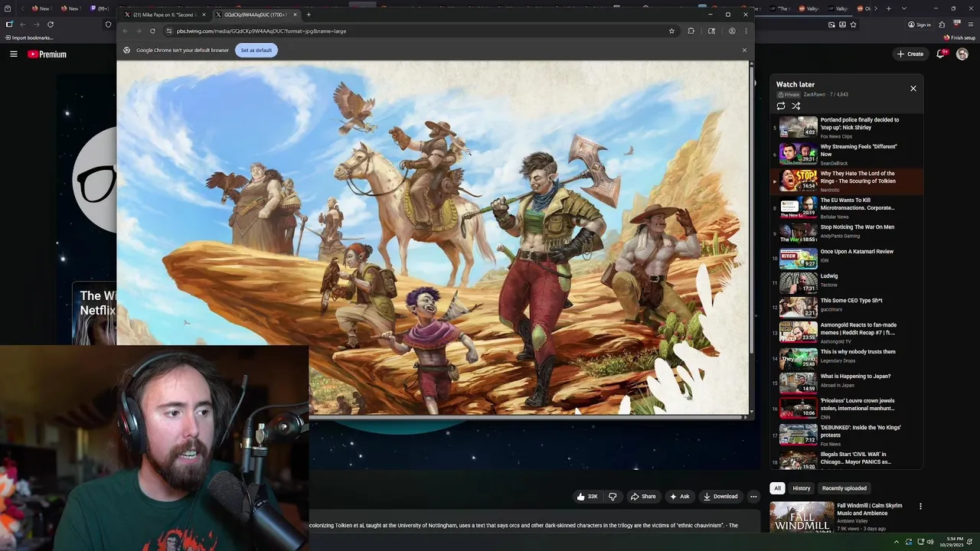The width and height of the screenshot is (980, 551).
Task: Show hidden system tray icons
Action: click(x=896, y=542)
